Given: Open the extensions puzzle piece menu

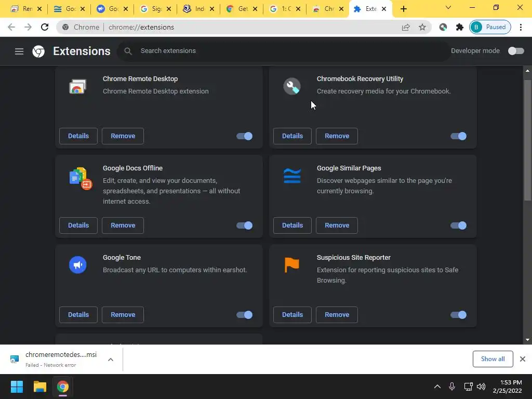Looking at the screenshot, I should click(459, 27).
